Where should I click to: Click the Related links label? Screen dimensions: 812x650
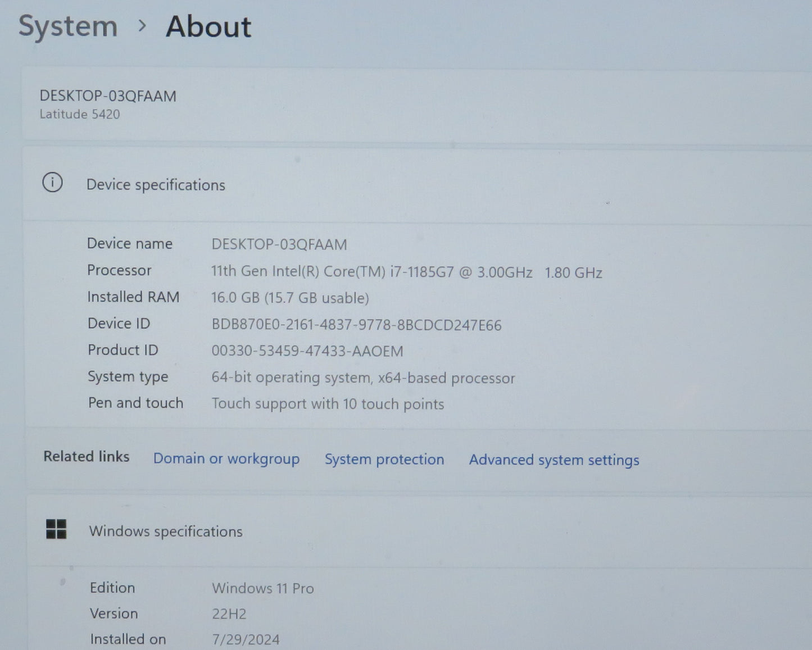coord(87,456)
